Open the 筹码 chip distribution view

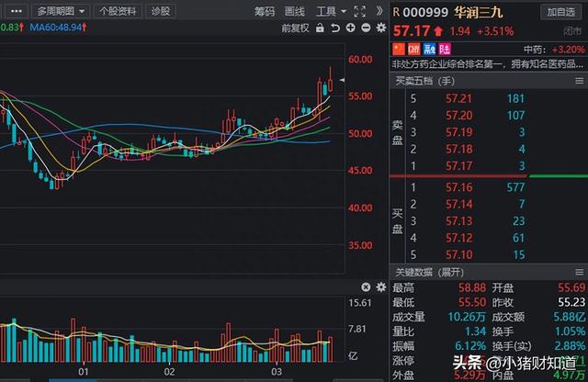click(265, 12)
